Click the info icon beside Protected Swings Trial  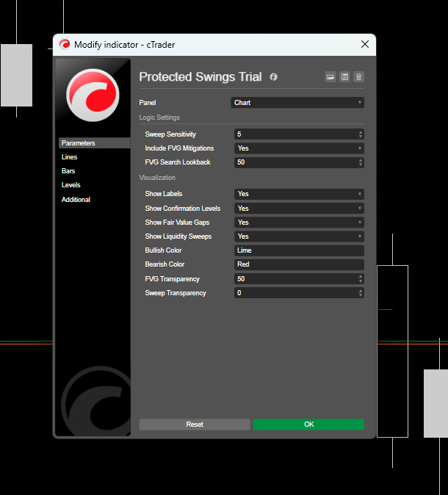click(274, 77)
